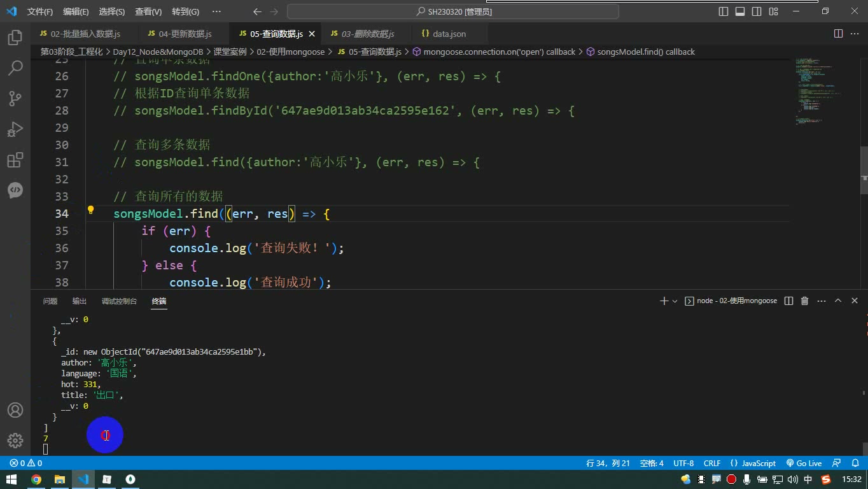Click Go Live in status bar
Viewport: 868px width, 489px height.
click(x=804, y=463)
